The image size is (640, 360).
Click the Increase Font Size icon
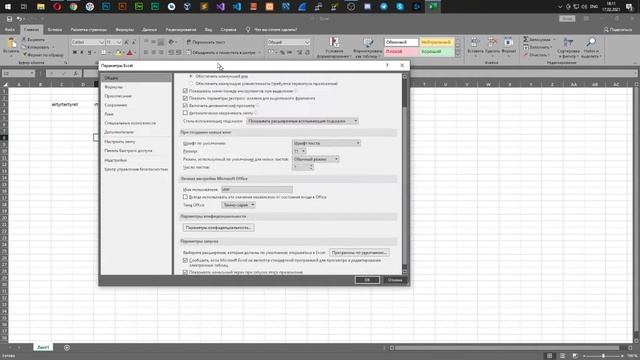pyautogui.click(x=127, y=42)
